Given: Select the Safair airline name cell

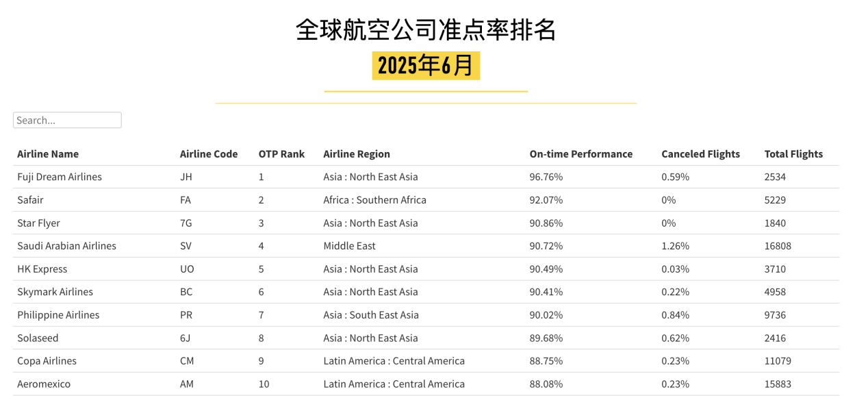Looking at the screenshot, I should point(31,200).
